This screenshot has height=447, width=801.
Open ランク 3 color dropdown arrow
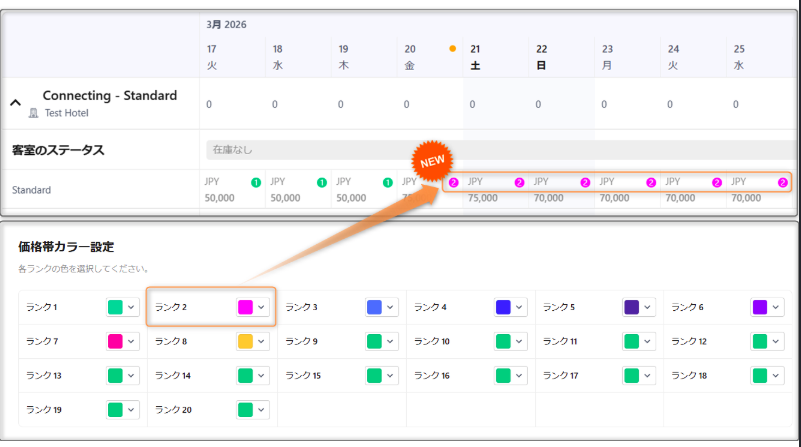[x=390, y=307]
